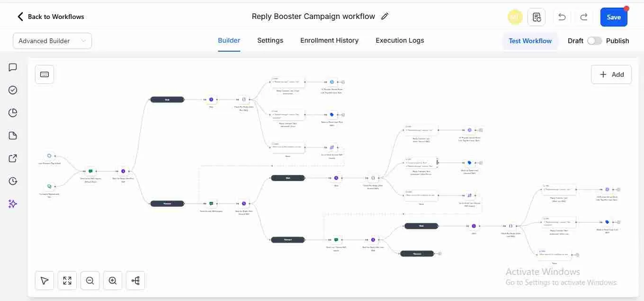Viewport: 644px width, 301px height.
Task: Open the comments sidebar panel
Action: [x=12, y=67]
